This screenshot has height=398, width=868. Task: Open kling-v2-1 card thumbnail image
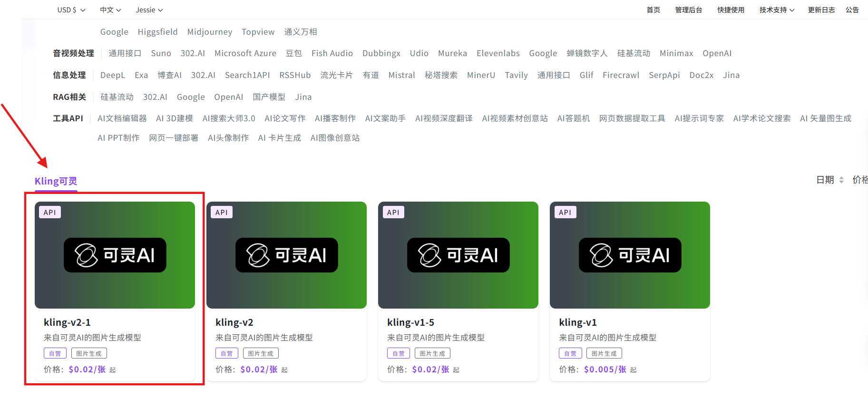pos(115,255)
